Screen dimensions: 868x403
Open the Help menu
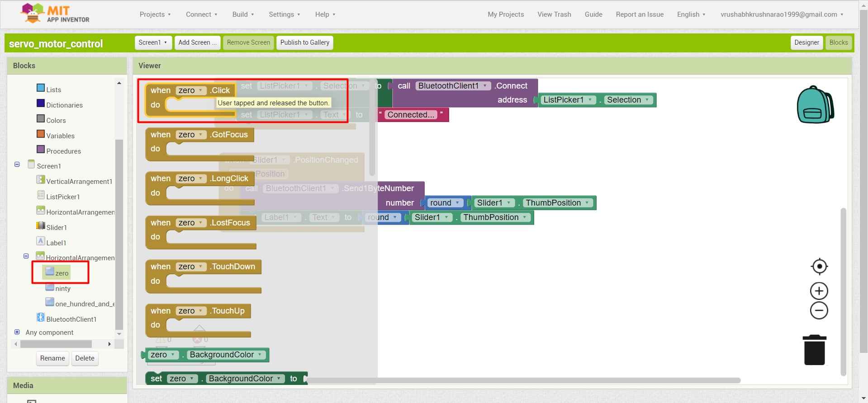pyautogui.click(x=325, y=14)
